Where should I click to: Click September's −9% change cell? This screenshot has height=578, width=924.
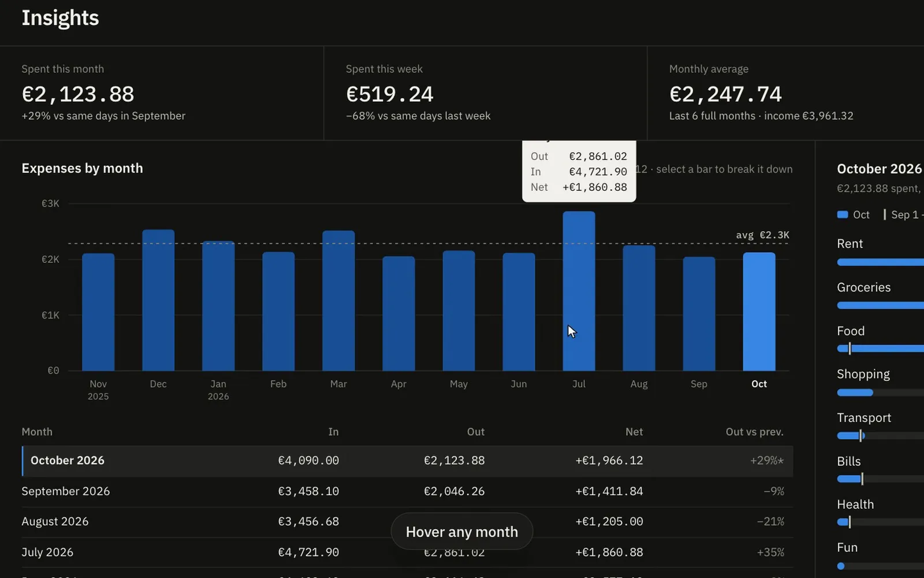pos(774,491)
